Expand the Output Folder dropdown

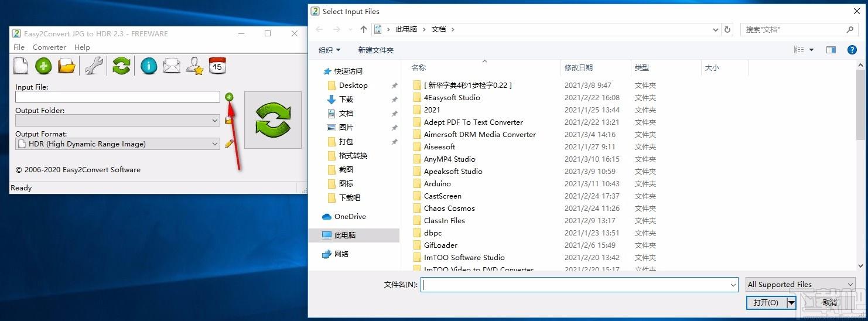215,120
